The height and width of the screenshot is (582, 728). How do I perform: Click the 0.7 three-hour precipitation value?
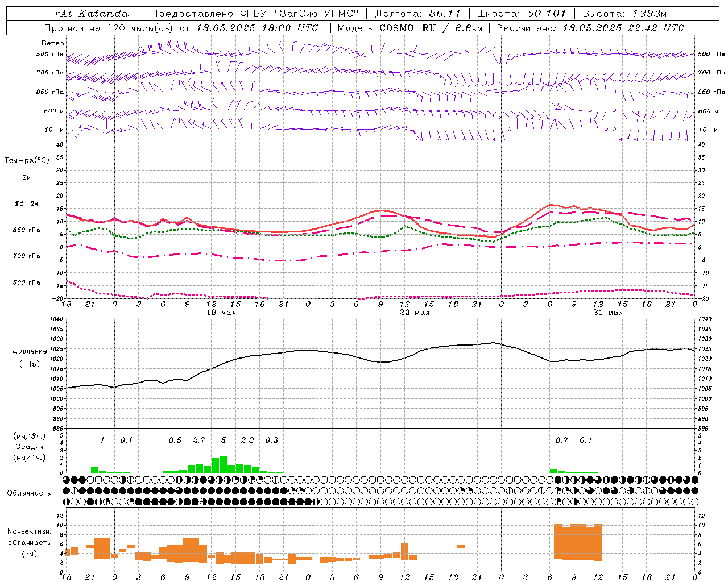(x=562, y=440)
